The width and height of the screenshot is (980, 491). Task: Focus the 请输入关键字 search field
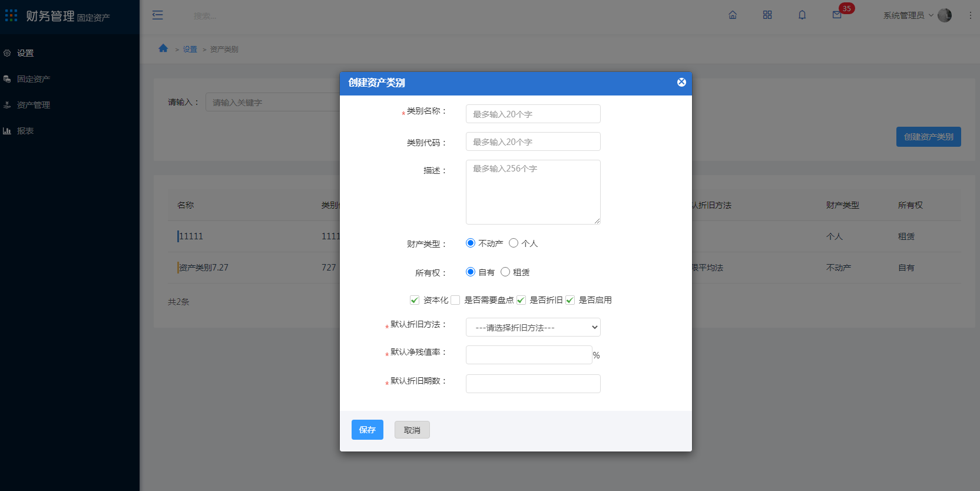point(273,102)
